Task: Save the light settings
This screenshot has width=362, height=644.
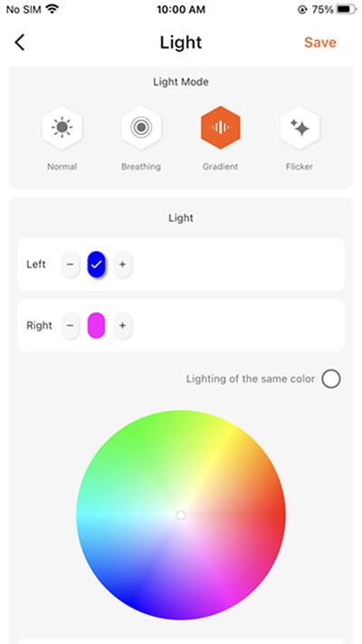Action: click(320, 43)
